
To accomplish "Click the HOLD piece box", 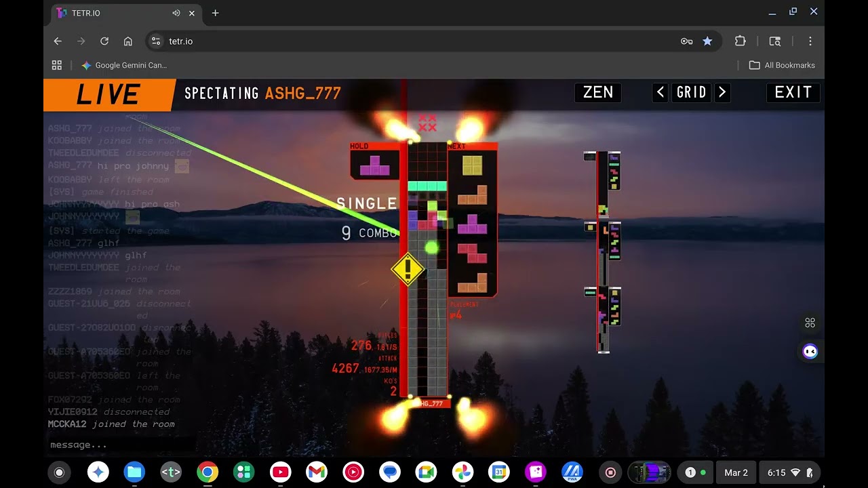I will tap(374, 161).
